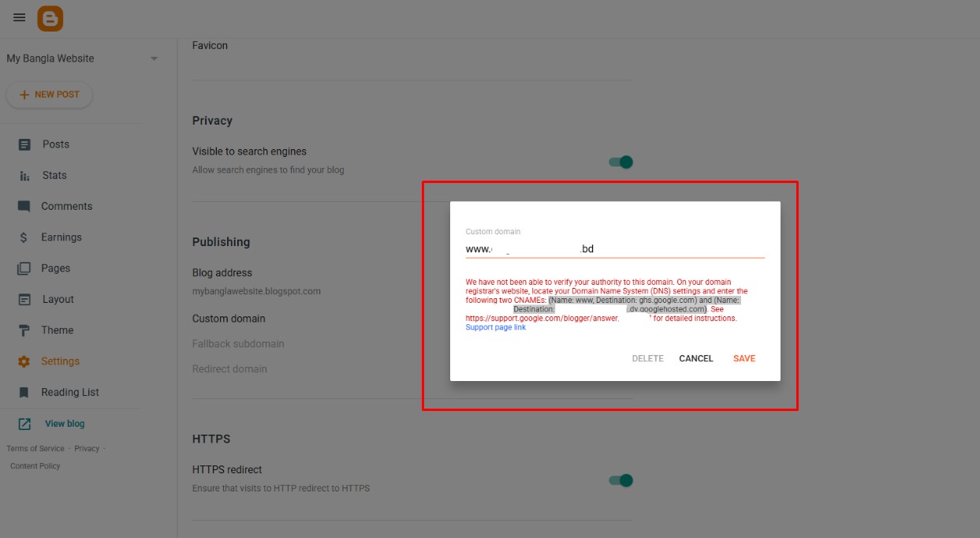The width and height of the screenshot is (980, 538).
Task: Click the Redirect domain setting
Action: (229, 369)
